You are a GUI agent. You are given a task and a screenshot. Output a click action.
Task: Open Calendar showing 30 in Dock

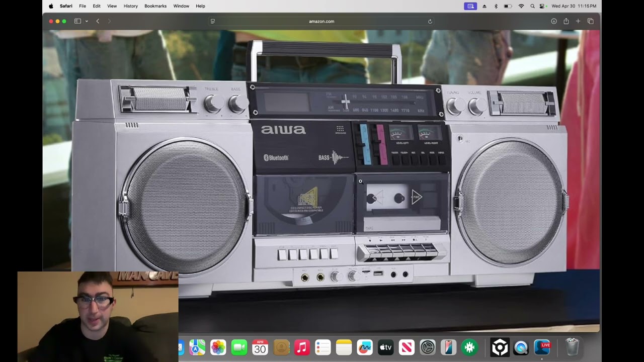260,347
